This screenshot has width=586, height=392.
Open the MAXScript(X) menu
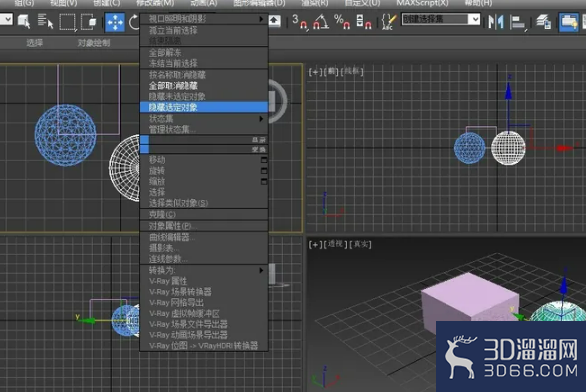pos(422,3)
